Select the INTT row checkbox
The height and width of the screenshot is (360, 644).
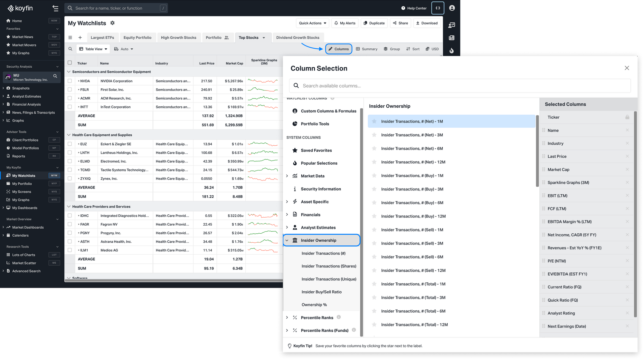coord(70,107)
